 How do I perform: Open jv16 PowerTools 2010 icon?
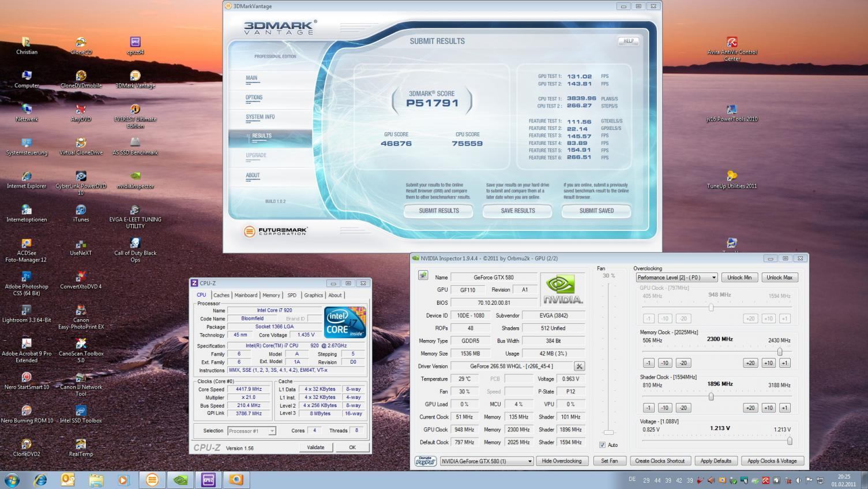[732, 113]
